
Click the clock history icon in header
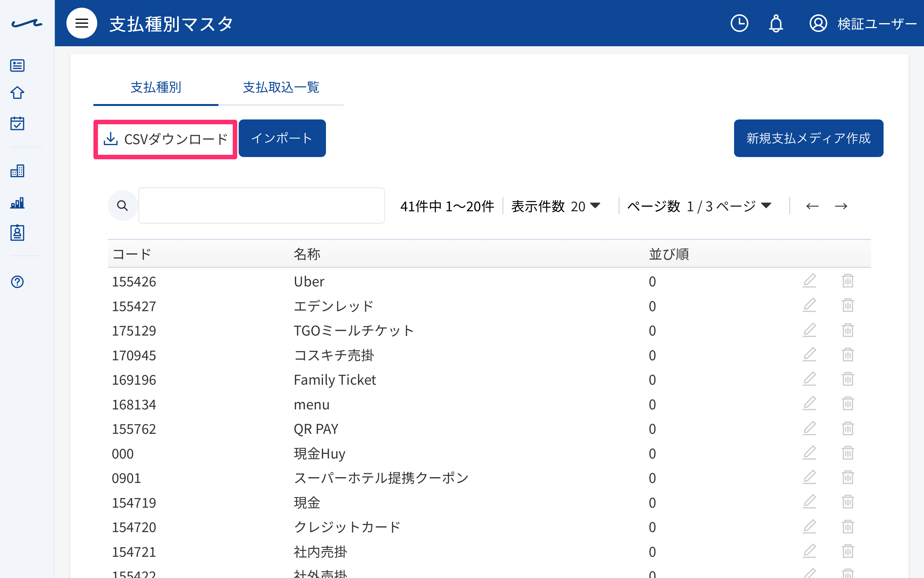(739, 23)
